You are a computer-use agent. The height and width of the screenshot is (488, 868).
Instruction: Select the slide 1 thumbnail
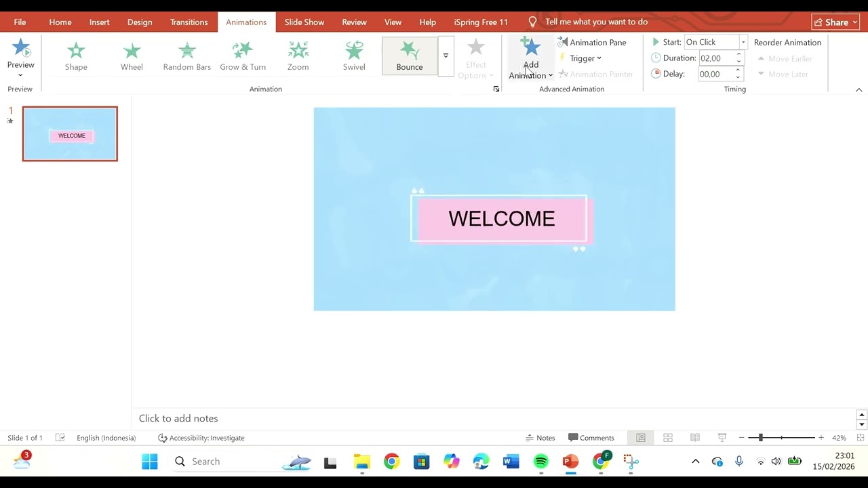pyautogui.click(x=70, y=134)
